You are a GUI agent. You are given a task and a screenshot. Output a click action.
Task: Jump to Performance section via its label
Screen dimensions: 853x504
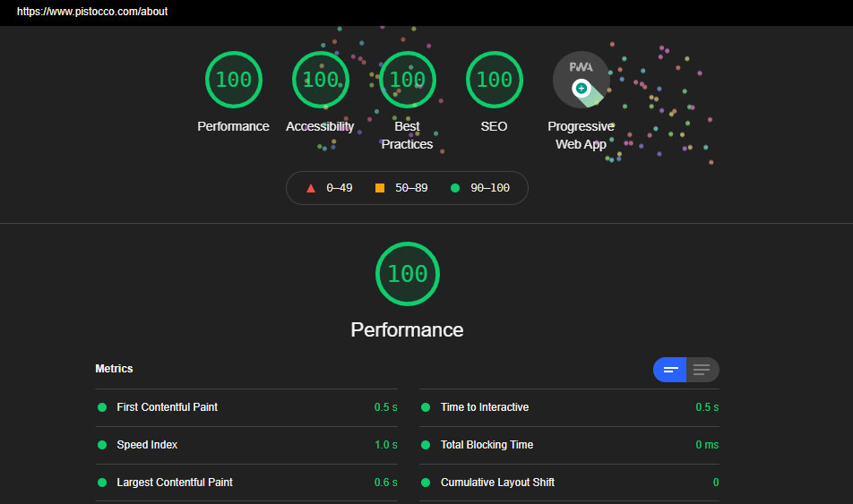233,126
